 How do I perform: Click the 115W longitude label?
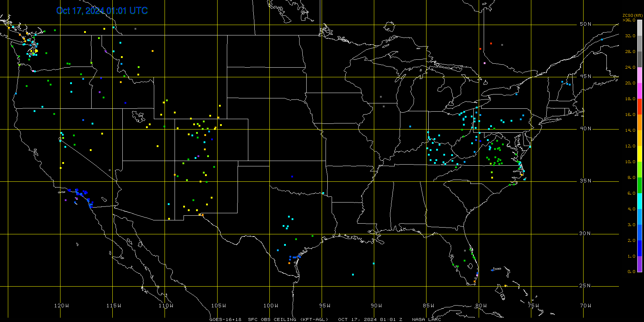[114, 306]
